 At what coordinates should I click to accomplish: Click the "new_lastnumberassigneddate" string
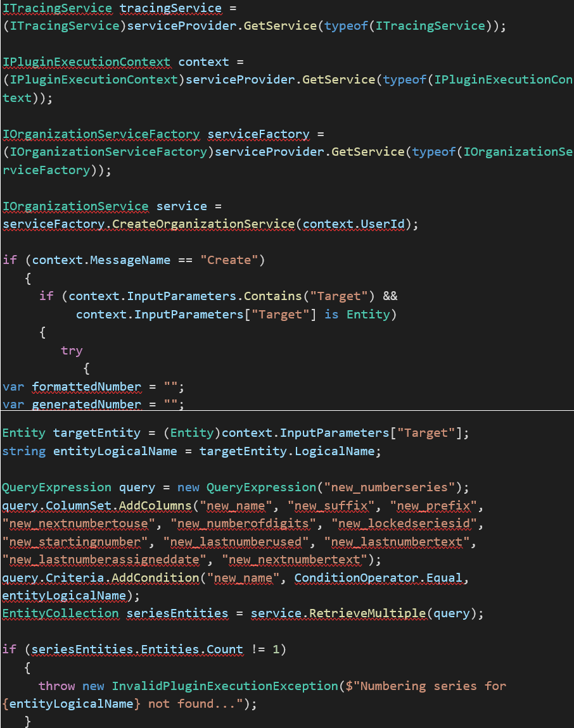tap(104, 560)
